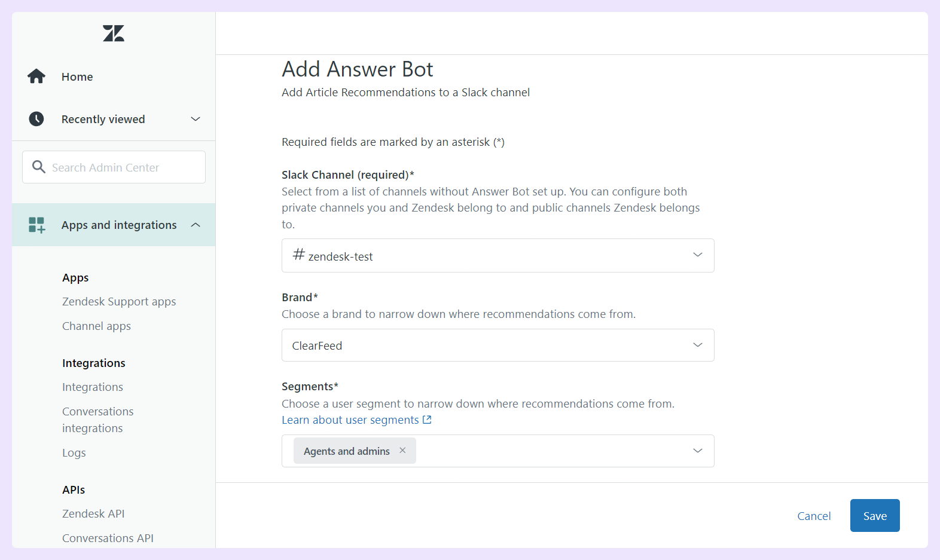Open the Slack Channel zendesk-test dropdown
The height and width of the screenshot is (560, 940).
[498, 256]
